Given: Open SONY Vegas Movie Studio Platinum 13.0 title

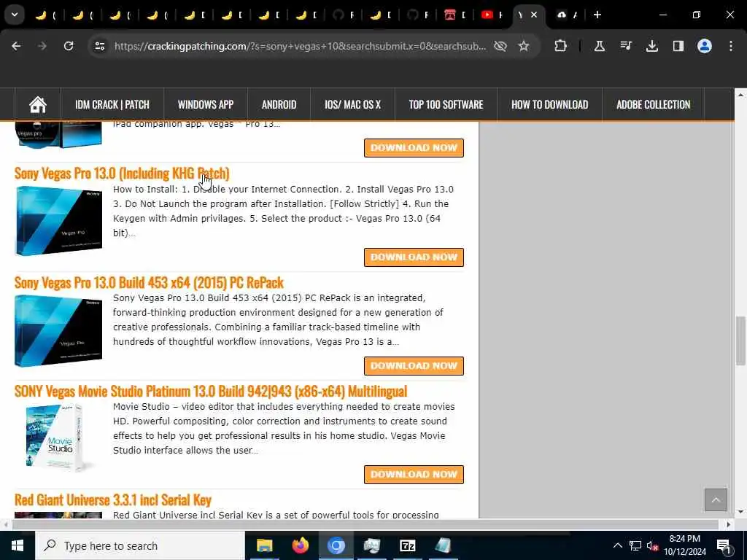Looking at the screenshot, I should (x=211, y=391).
